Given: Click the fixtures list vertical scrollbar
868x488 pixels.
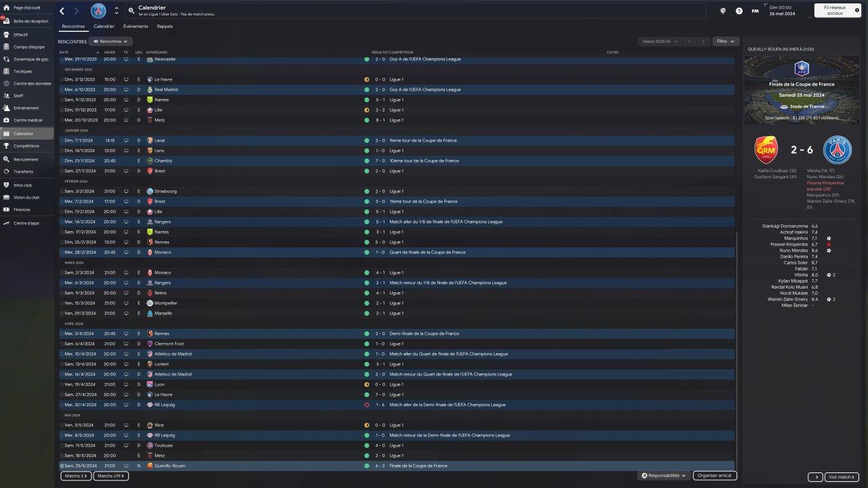Looking at the screenshot, I should [x=736, y=339].
